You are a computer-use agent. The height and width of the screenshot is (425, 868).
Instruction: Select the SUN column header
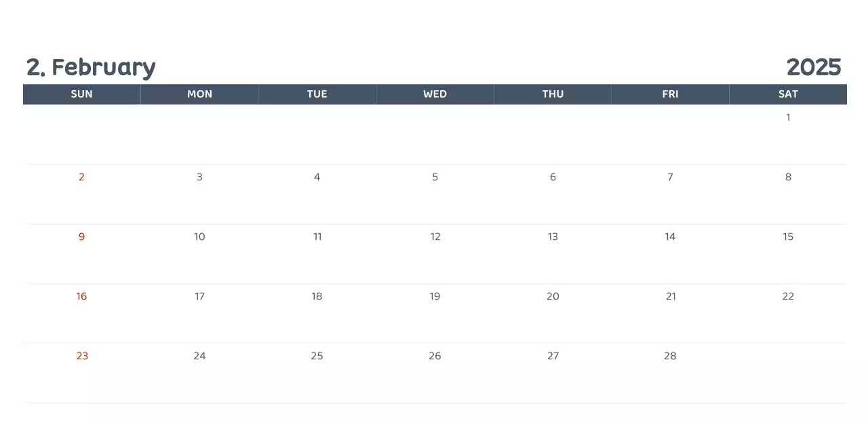coord(81,94)
